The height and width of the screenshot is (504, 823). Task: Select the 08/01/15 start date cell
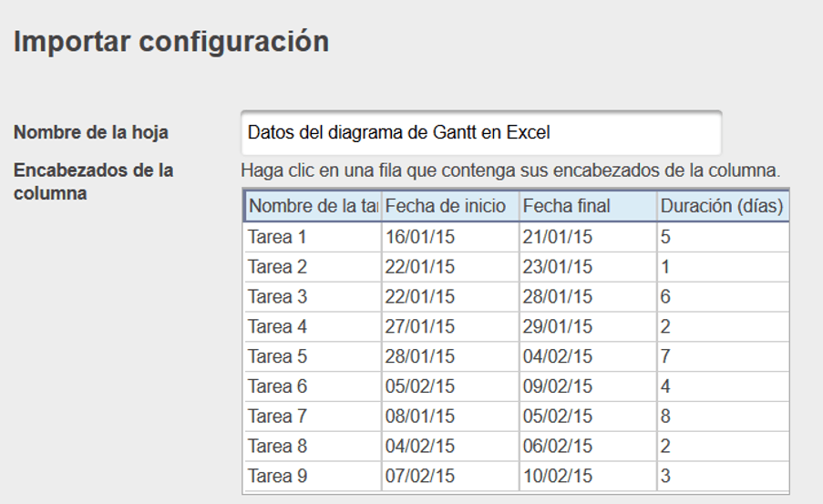[449, 417]
